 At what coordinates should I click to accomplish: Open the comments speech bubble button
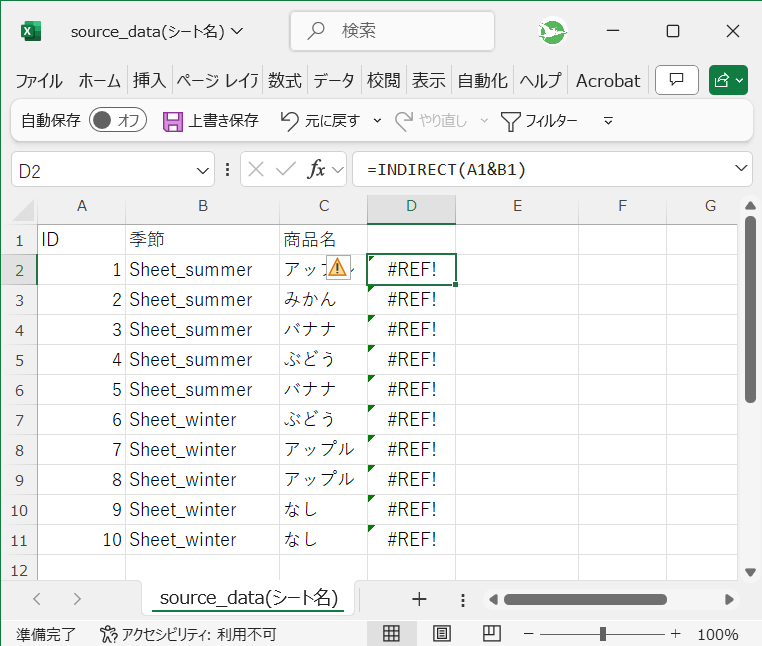[676, 80]
